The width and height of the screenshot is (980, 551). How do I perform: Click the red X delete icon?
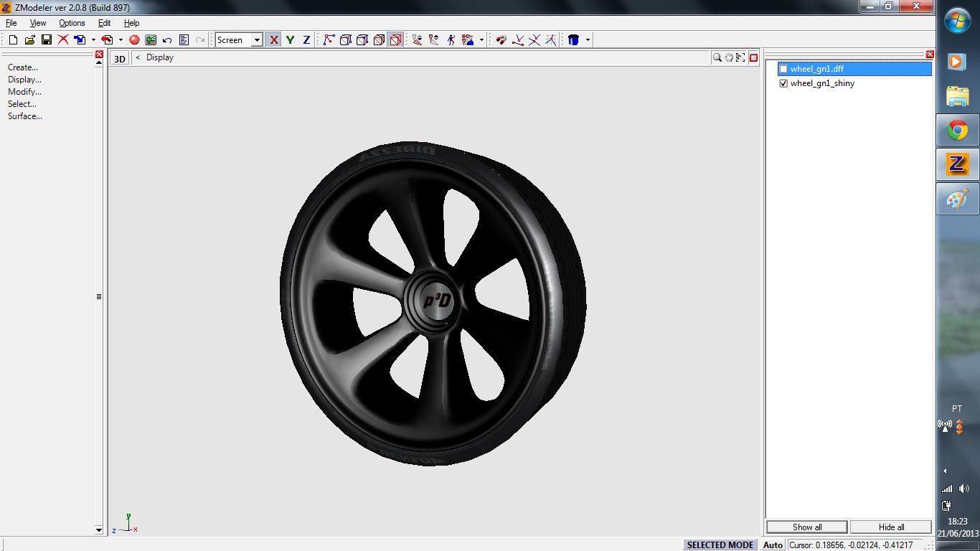[x=63, y=40]
